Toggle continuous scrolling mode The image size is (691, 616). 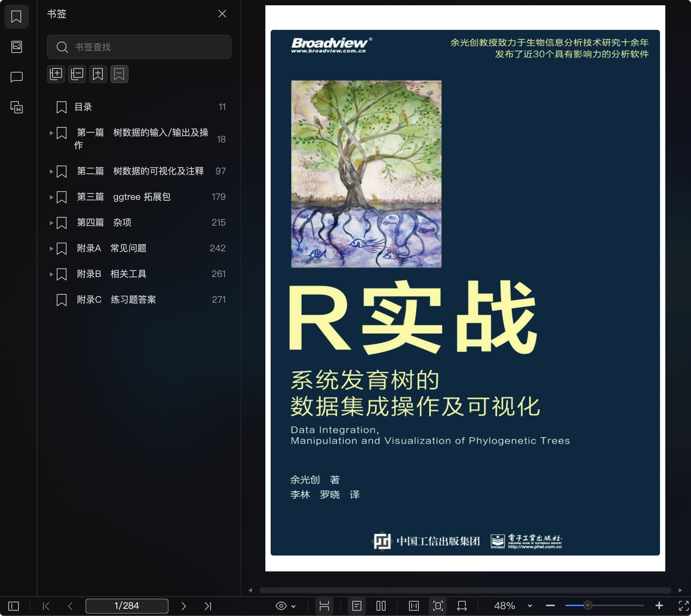(324, 606)
